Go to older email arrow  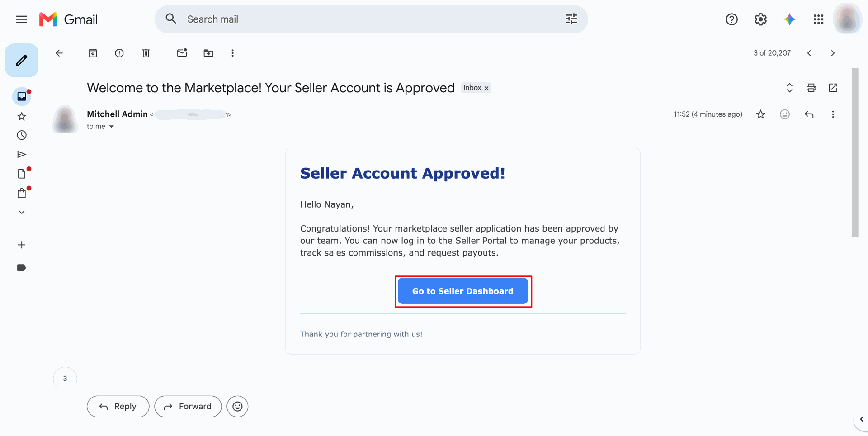pos(833,53)
